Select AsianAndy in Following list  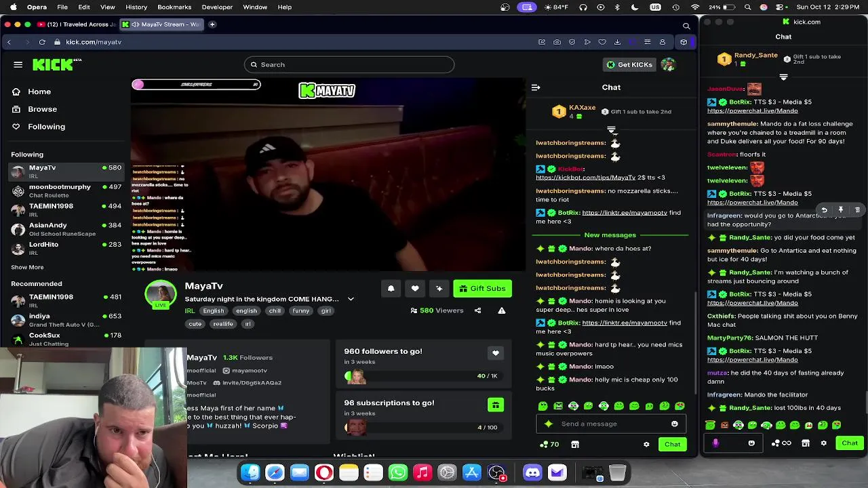click(66, 229)
